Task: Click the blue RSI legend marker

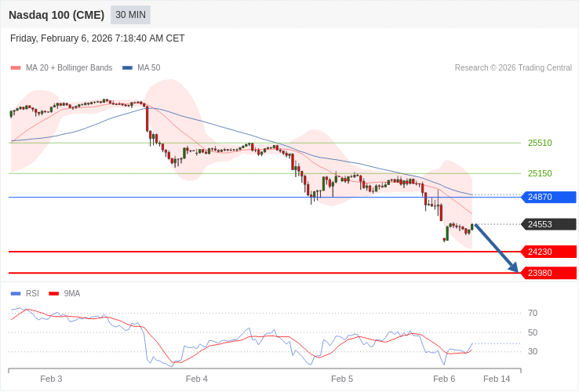Action: pyautogui.click(x=16, y=294)
